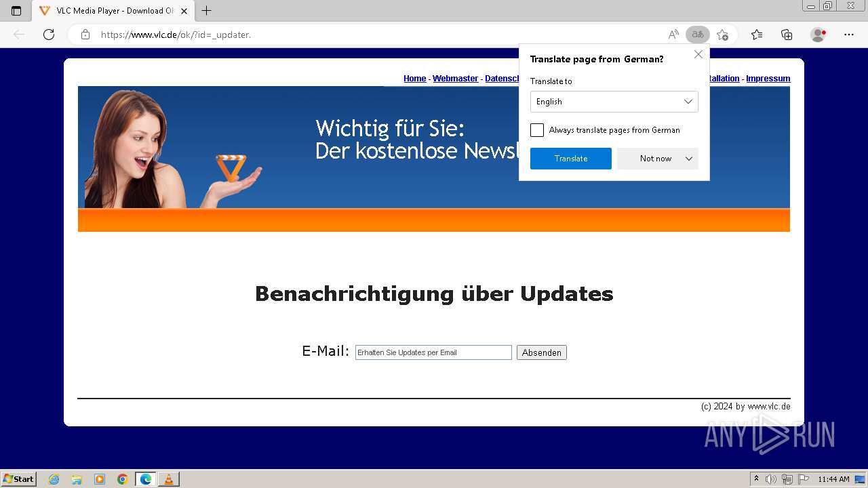Image resolution: width=868 pixels, height=488 pixels.
Task: Open Windows Media Player from taskbar
Action: coord(100,479)
